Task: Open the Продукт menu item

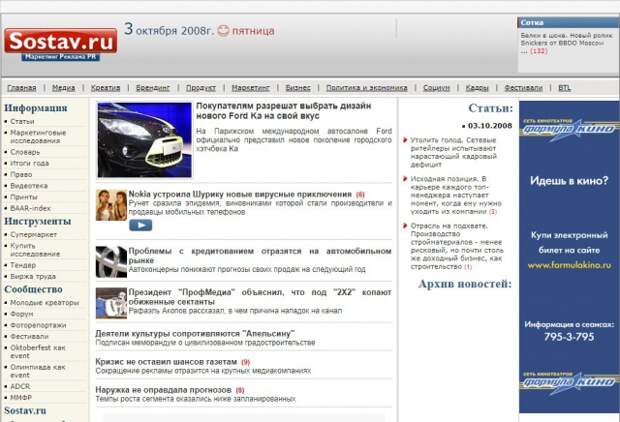Action: click(201, 88)
